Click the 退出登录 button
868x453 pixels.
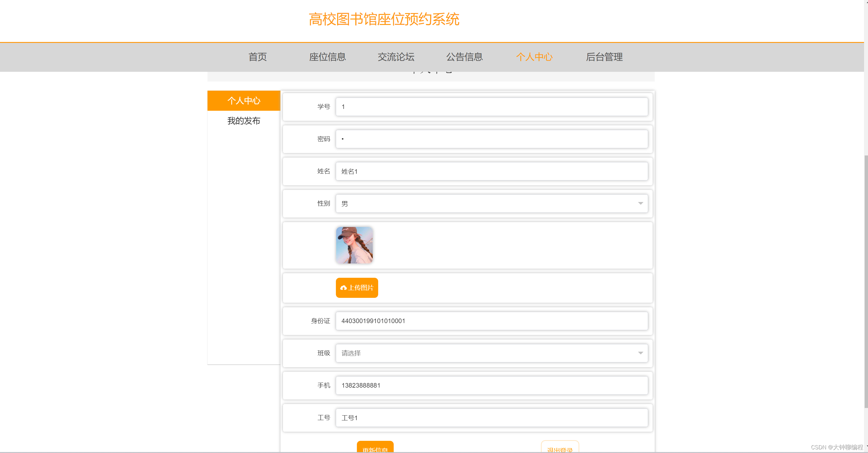[560, 448]
